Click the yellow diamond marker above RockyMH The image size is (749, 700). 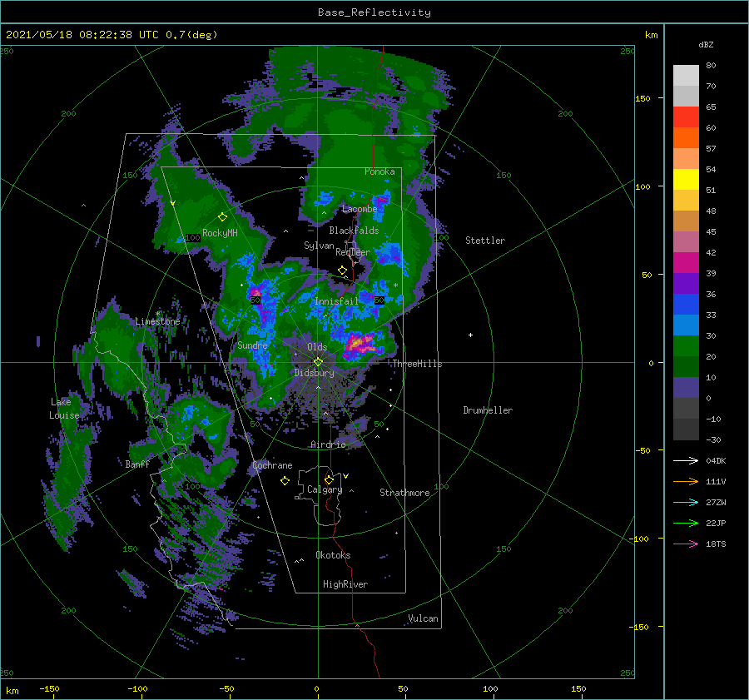[222, 217]
